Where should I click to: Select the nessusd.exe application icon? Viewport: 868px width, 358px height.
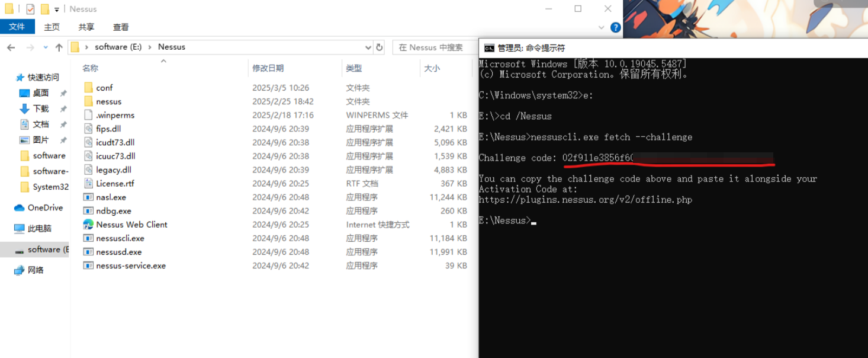pyautogui.click(x=88, y=252)
